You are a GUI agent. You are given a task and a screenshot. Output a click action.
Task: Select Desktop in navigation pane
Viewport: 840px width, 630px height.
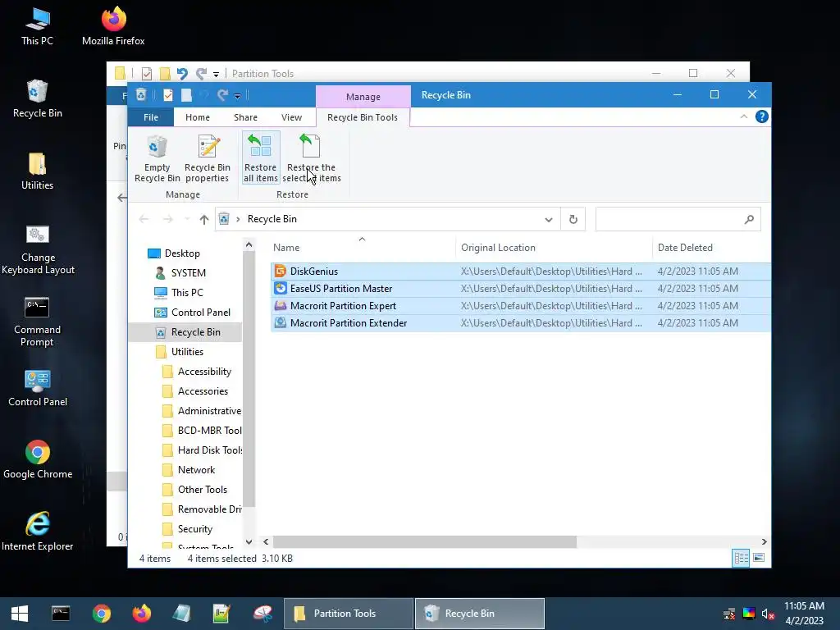(x=182, y=253)
